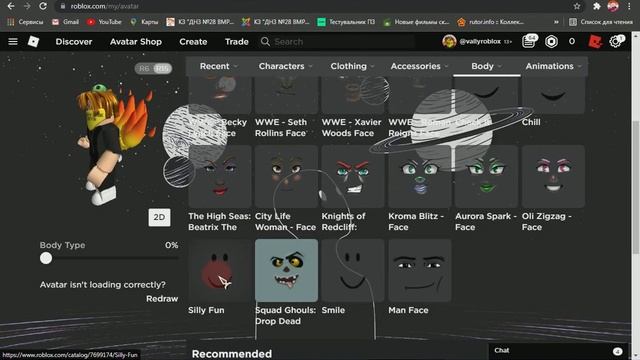Select the Smile face
Image resolution: width=640 pixels, height=360 pixels.
(353, 271)
